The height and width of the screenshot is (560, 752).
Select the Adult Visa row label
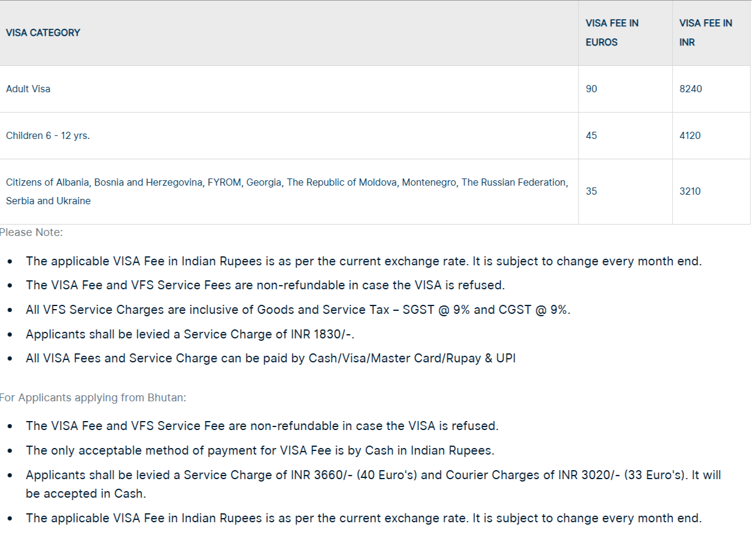pyautogui.click(x=28, y=89)
